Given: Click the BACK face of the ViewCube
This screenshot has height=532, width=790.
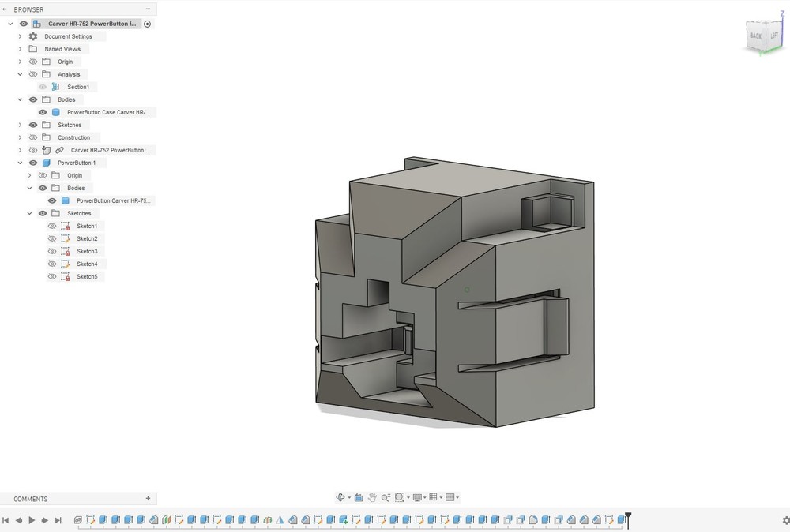Looking at the screenshot, I should pyautogui.click(x=755, y=36).
